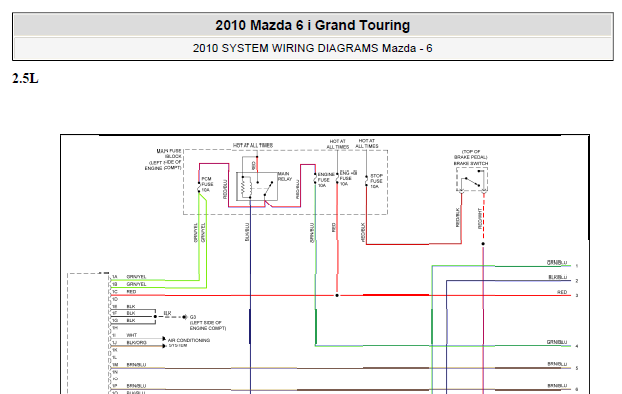Click connector pin 1P BRN/BLU label
The width and height of the screenshot is (622, 394).
tap(129, 386)
